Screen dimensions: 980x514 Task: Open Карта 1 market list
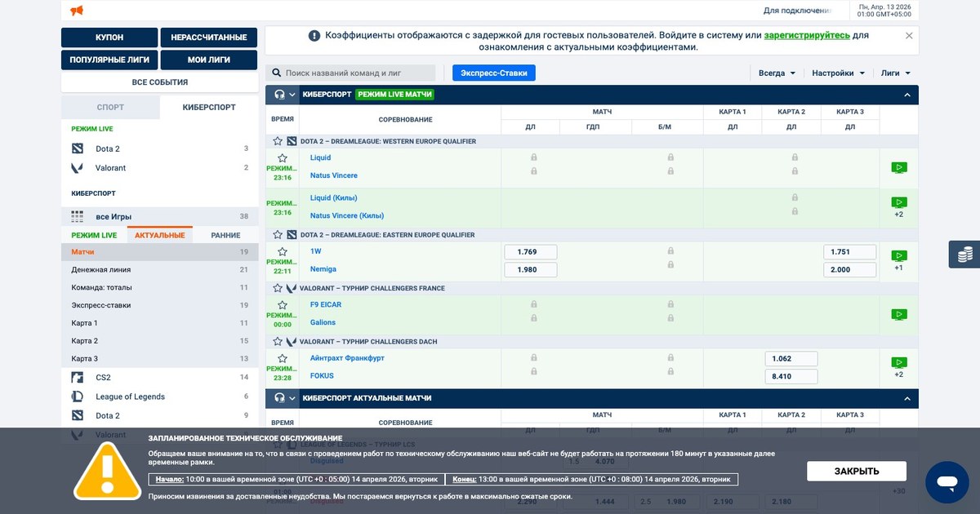tap(160, 323)
